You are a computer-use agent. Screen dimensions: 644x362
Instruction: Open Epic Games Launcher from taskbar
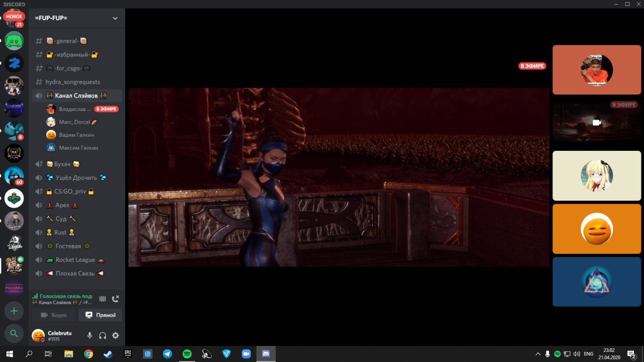[128, 354]
